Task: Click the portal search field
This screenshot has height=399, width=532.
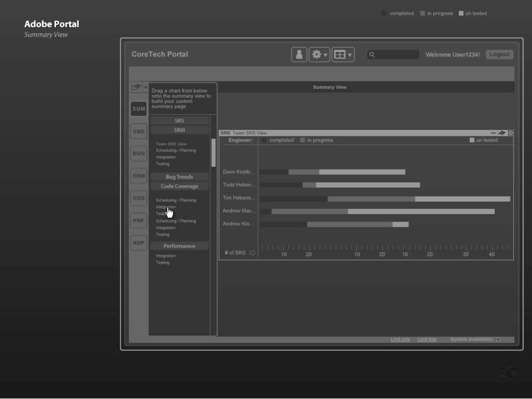Action: coord(393,55)
